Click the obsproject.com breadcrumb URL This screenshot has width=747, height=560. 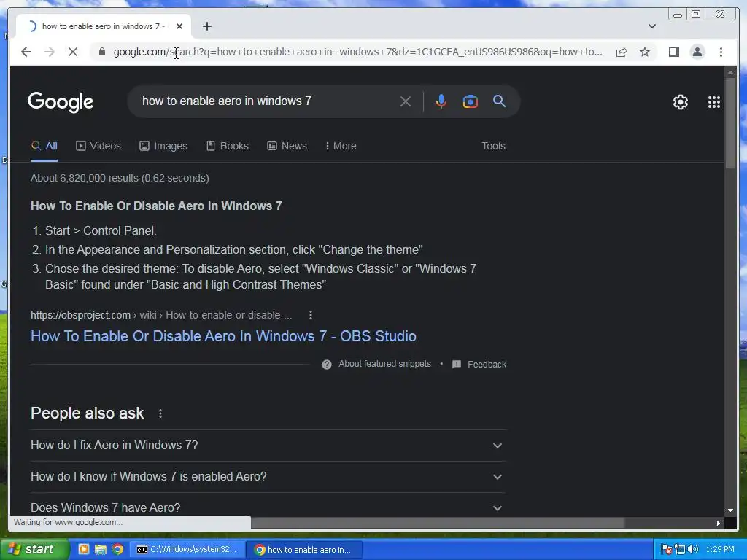pyautogui.click(x=161, y=315)
